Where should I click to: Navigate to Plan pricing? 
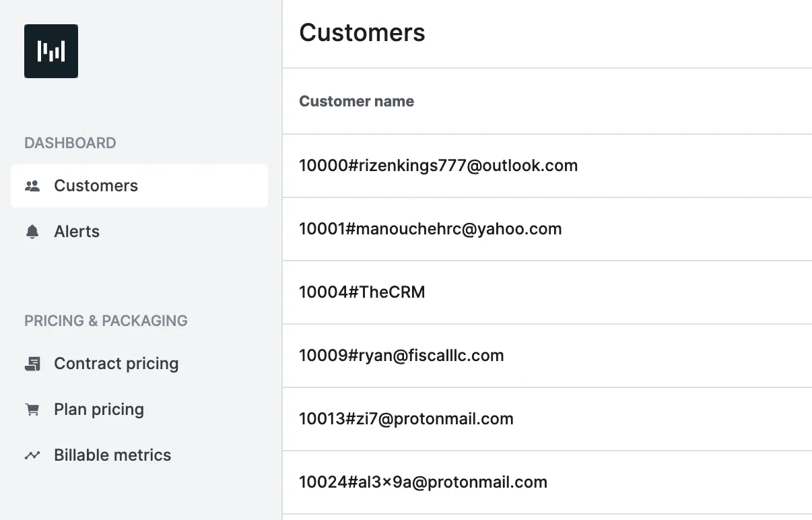pyautogui.click(x=99, y=410)
